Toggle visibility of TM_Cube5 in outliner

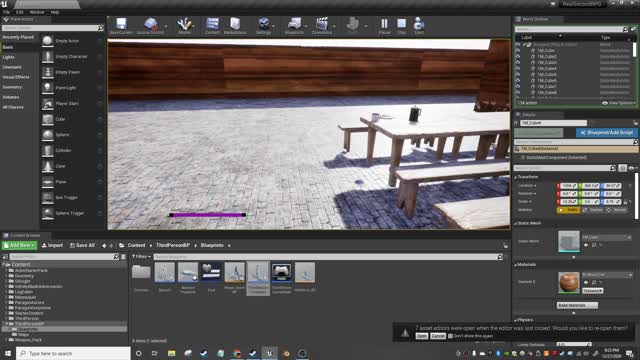[518, 75]
